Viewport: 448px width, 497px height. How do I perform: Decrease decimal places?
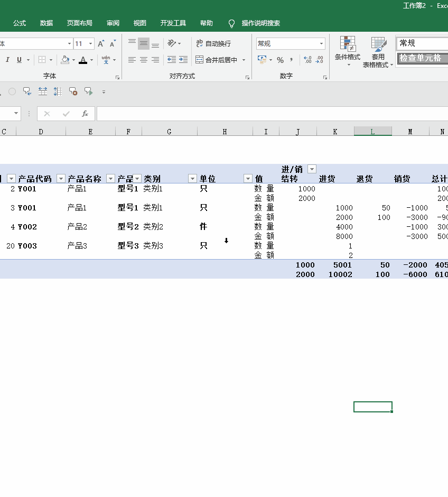click(x=320, y=60)
